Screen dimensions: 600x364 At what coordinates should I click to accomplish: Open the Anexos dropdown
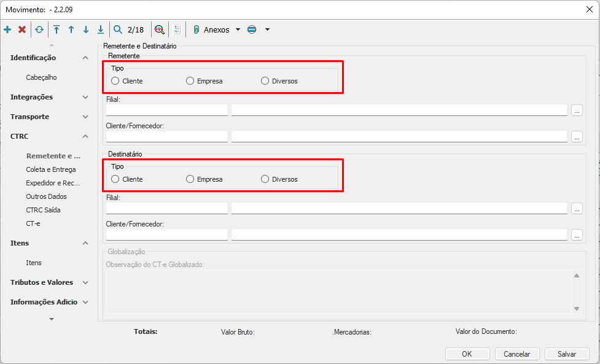[x=238, y=29]
